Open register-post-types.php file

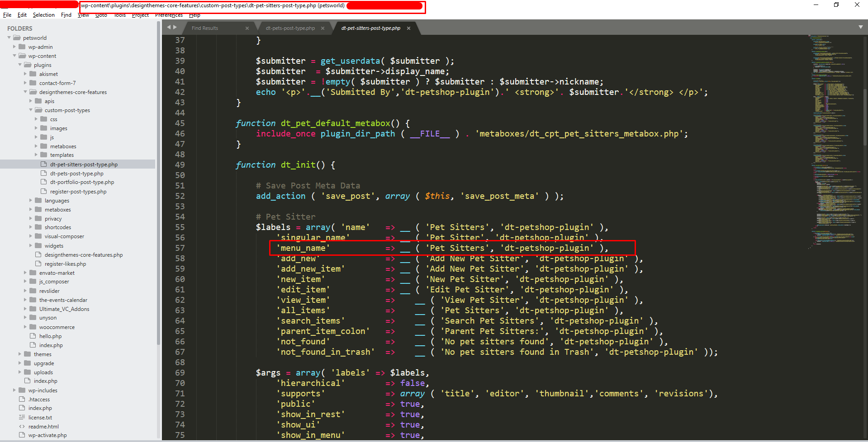(78, 192)
